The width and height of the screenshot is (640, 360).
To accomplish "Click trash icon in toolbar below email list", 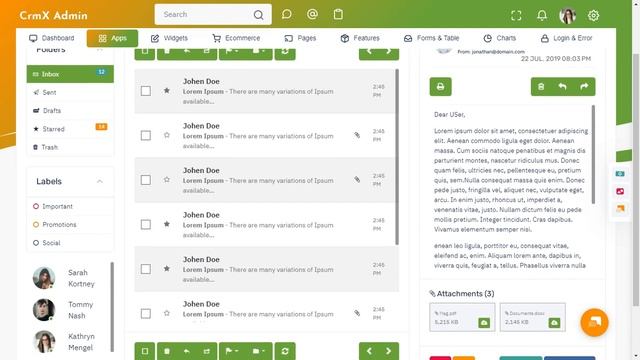I will click(x=167, y=351).
